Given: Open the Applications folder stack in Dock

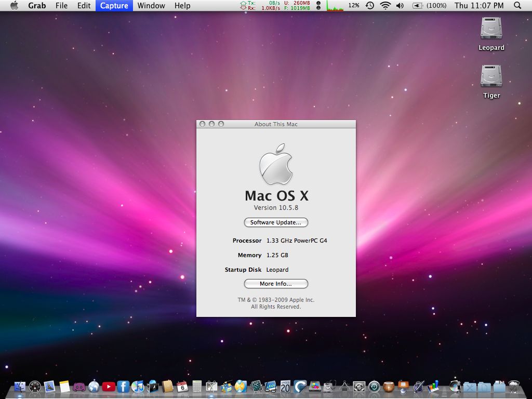Looking at the screenshot, I should [470, 387].
